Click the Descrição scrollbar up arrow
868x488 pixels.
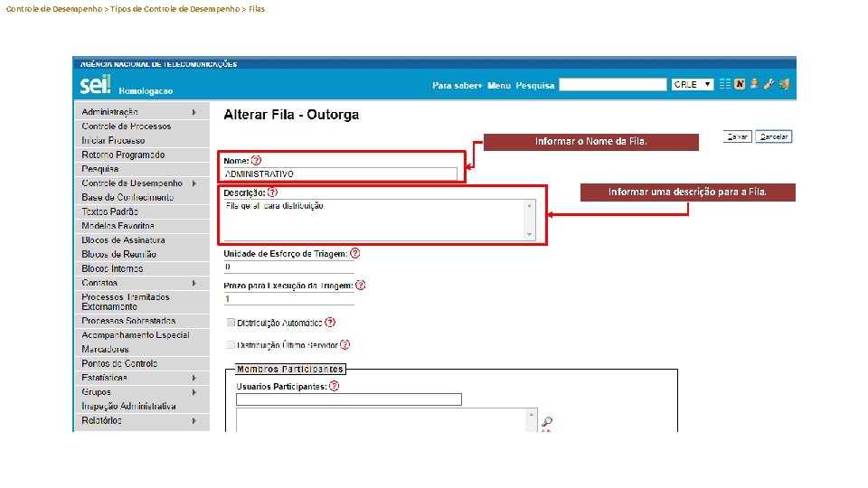click(530, 205)
